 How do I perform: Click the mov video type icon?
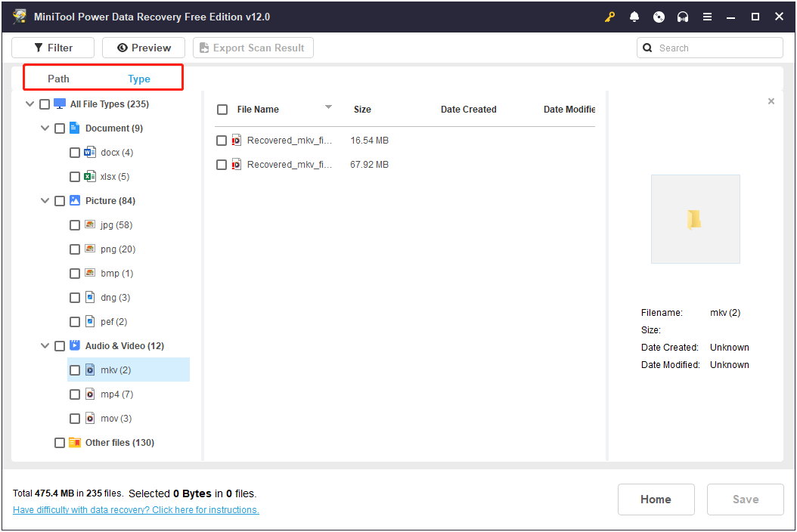click(x=90, y=418)
